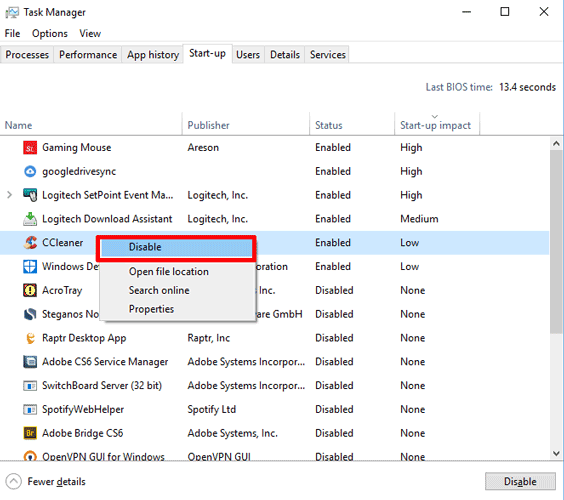Select the Adobe Bridge CS6 icon

[30, 433]
